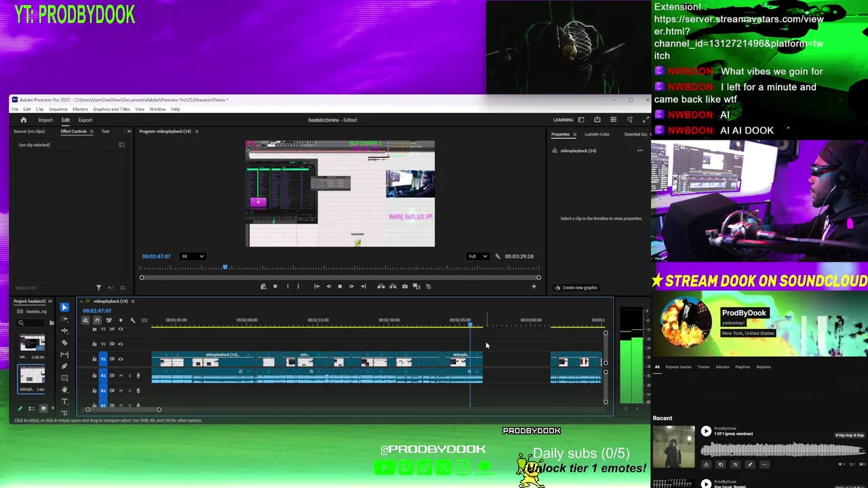
Task: Enable voice-over record on A1
Action: point(138,375)
